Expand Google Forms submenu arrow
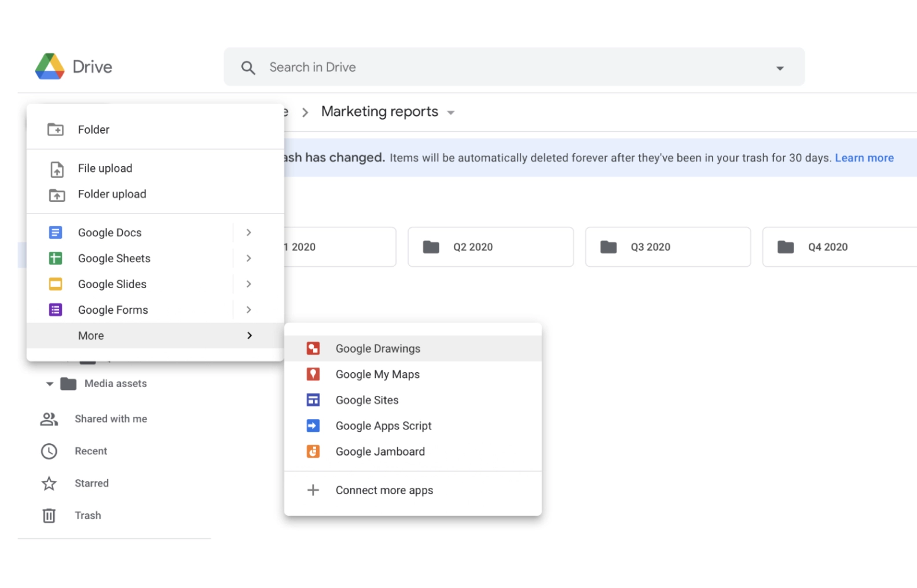 click(249, 310)
